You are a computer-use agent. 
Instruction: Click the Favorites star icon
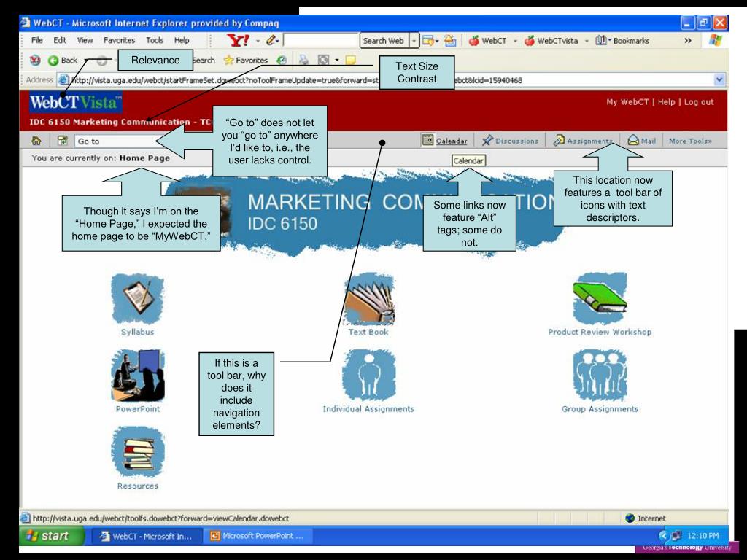point(228,60)
